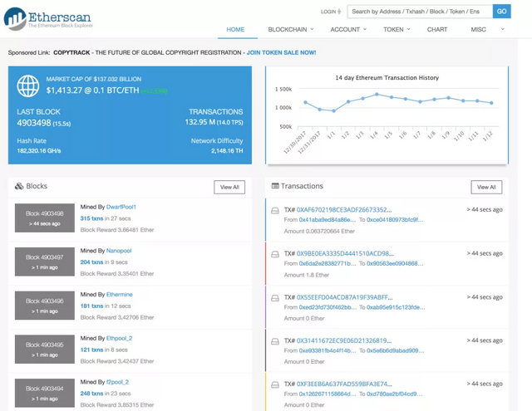Open the Block 4903496 tile
This screenshot has width=532, height=411.
point(45,306)
